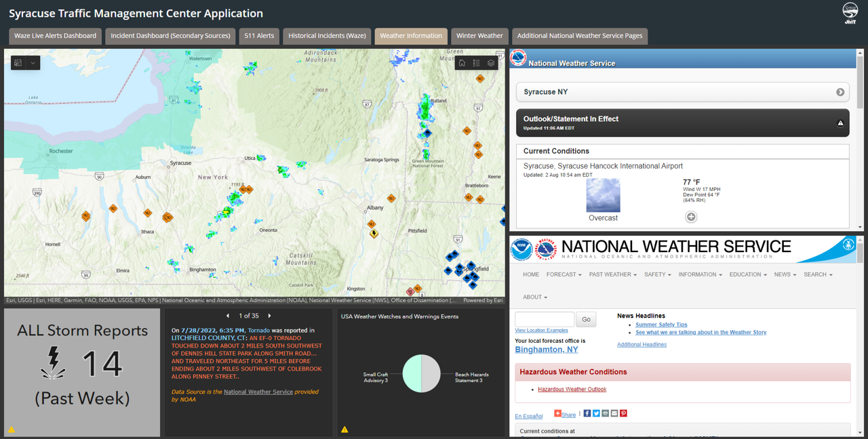868x439 pixels.
Task: Open the Binghamton, NY forecast office link
Action: (x=547, y=350)
